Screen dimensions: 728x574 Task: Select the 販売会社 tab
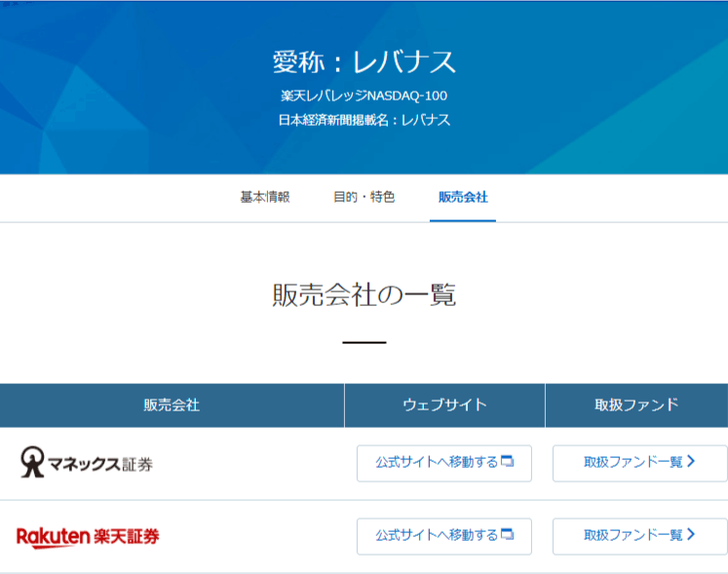[463, 198]
